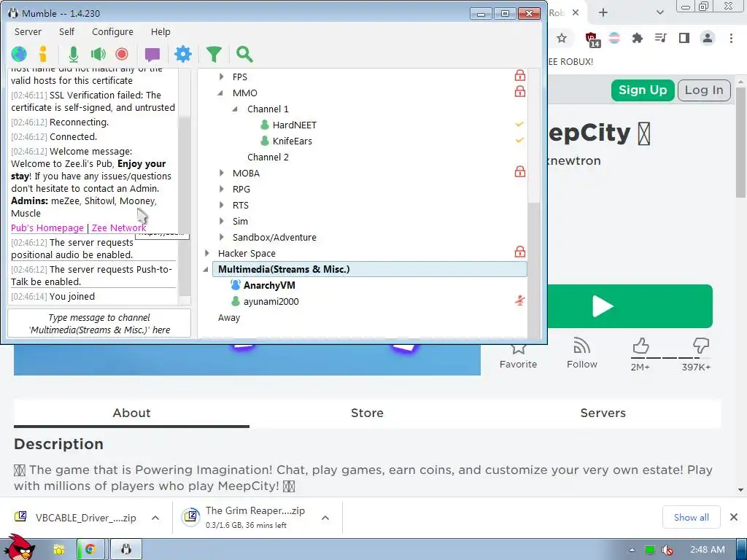The height and width of the screenshot is (560, 747).
Task: Open the Self menu in Mumble
Action: [66, 32]
